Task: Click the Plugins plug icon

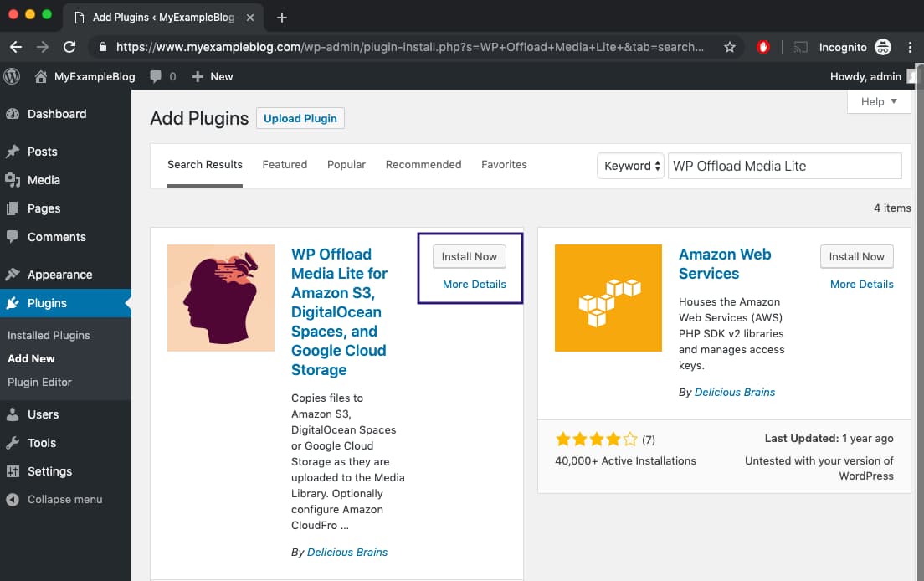Action: [13, 303]
